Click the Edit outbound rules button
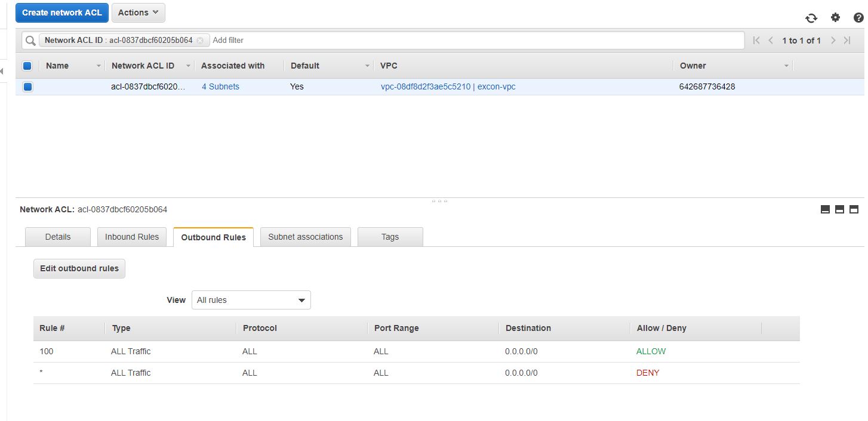868x421 pixels. pos(79,268)
